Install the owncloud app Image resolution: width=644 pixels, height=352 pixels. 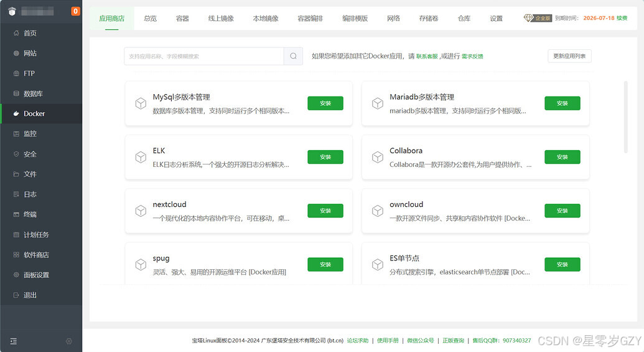coord(562,211)
